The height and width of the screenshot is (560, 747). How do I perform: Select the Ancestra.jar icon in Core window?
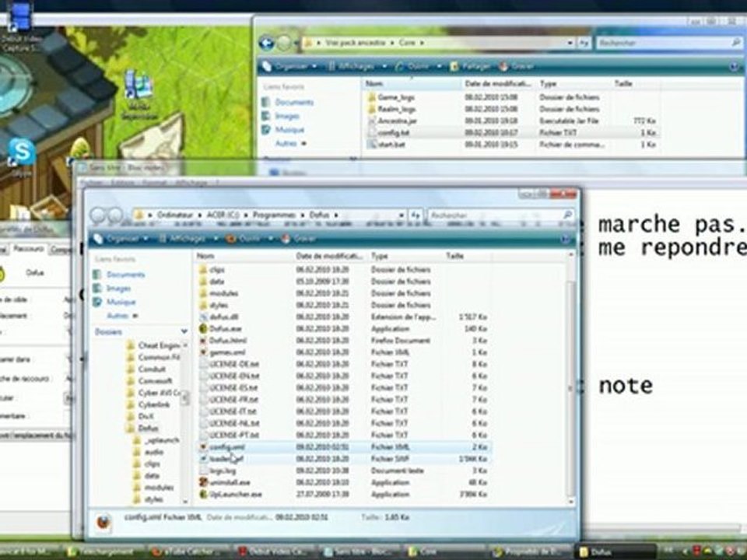[x=372, y=121]
